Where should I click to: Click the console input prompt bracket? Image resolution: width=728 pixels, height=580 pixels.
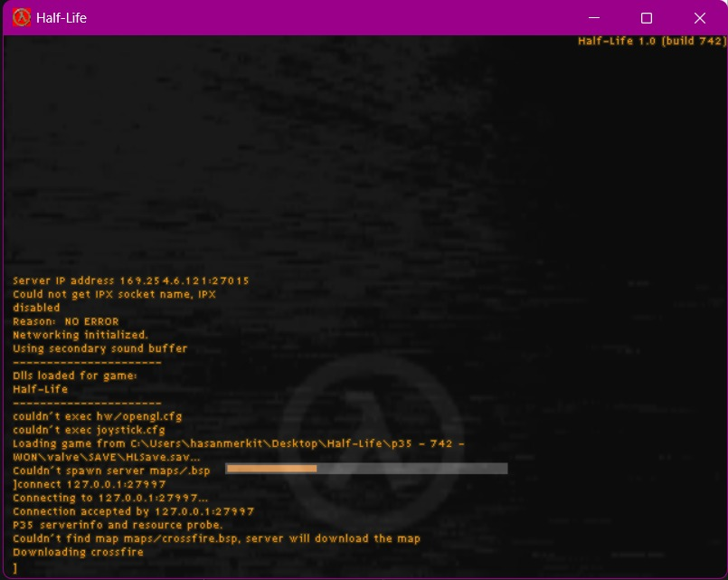click(x=14, y=567)
